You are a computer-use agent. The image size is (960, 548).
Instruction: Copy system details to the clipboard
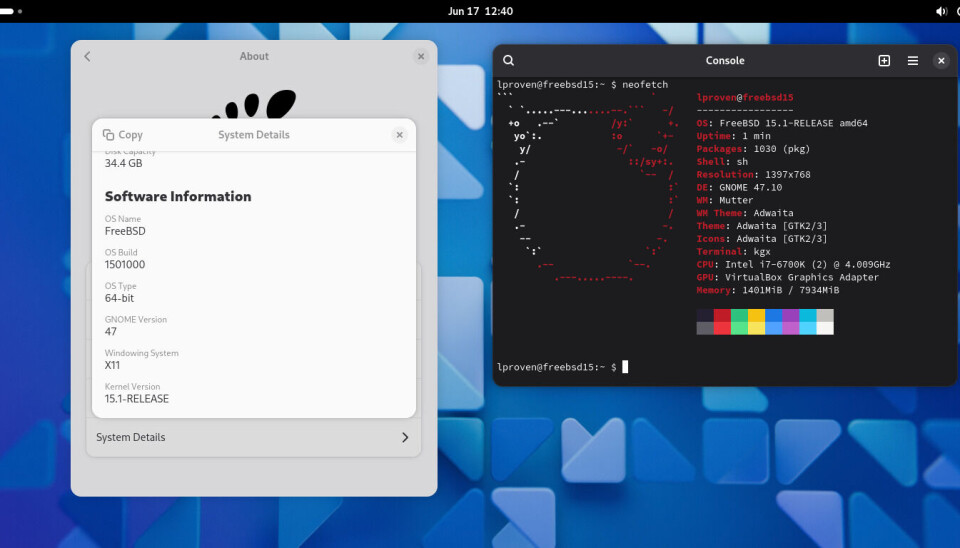122,135
